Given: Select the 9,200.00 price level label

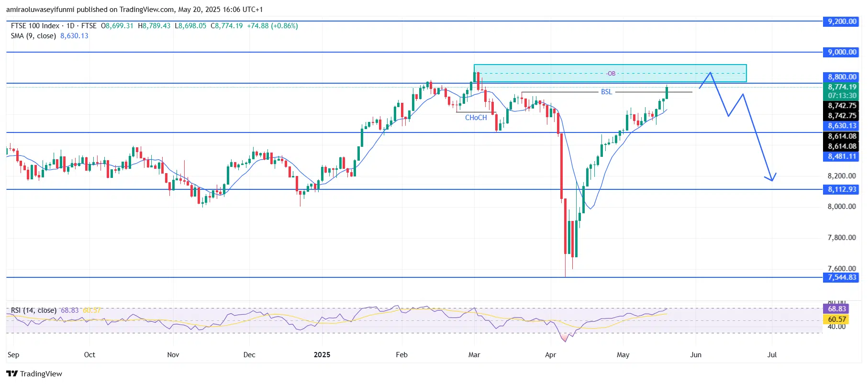Looking at the screenshot, I should pos(842,22).
